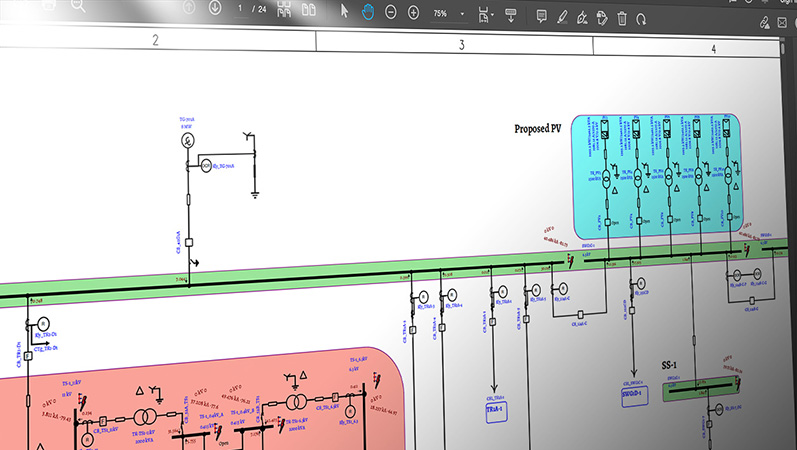Go to the previous page with the up arrow
The image size is (797, 450).
tap(189, 7)
